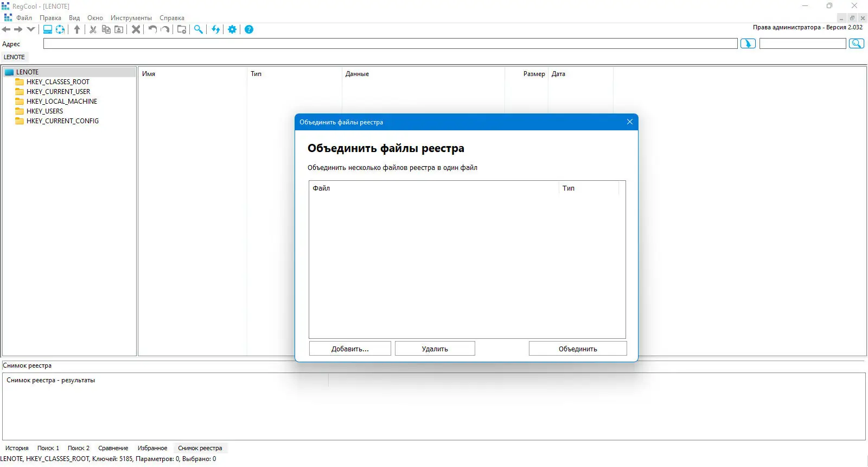Select HKEY_LOCAL_MACHINE in the registry tree
This screenshot has height=467, width=868.
[62, 102]
